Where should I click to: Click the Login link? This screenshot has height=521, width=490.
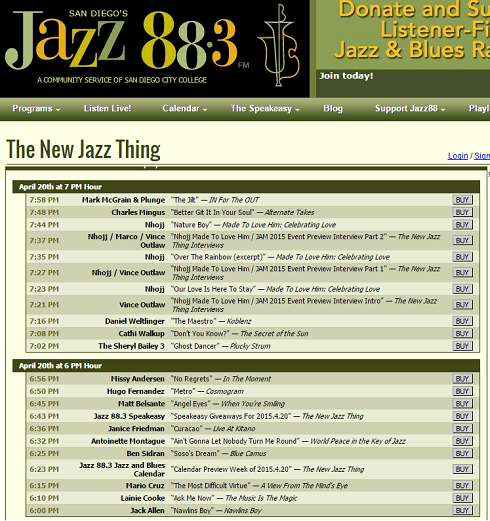(x=458, y=156)
